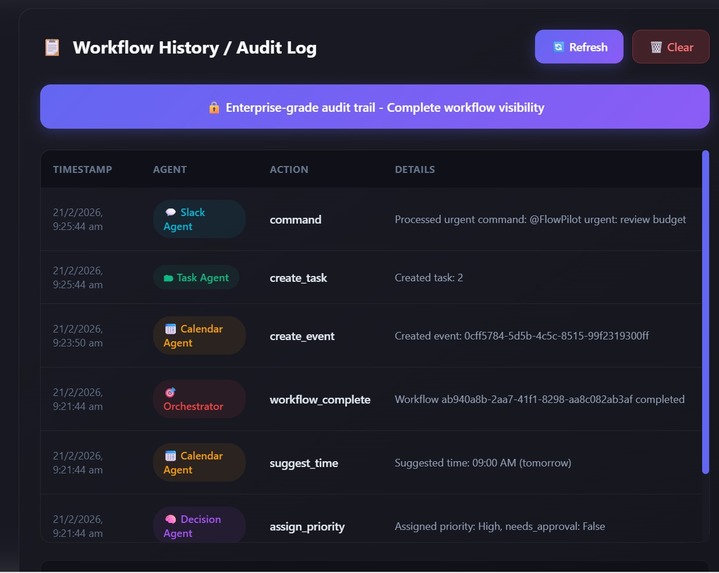
Task: Click the Refresh button
Action: (579, 47)
